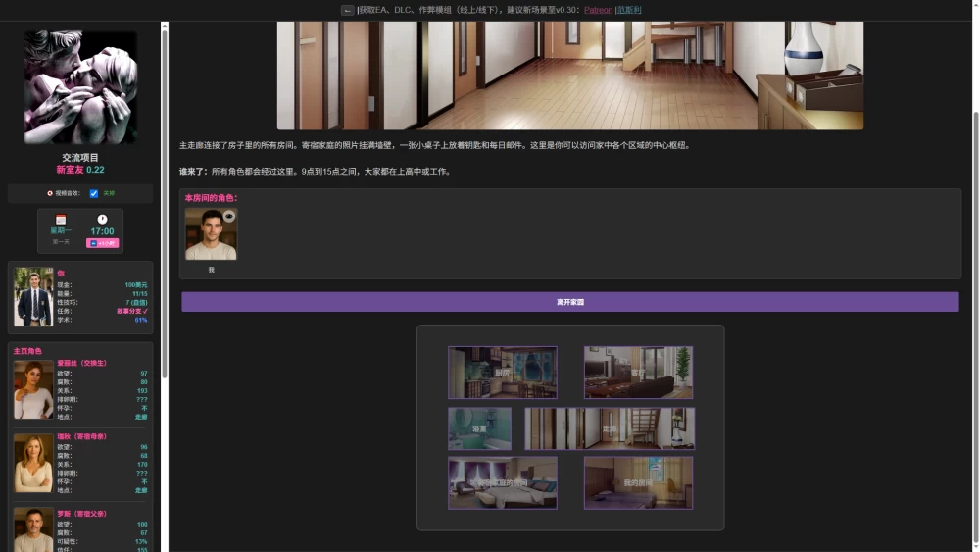980x552 pixels.
Task: Click the 新室友 0.22 version title
Action: pos(80,170)
